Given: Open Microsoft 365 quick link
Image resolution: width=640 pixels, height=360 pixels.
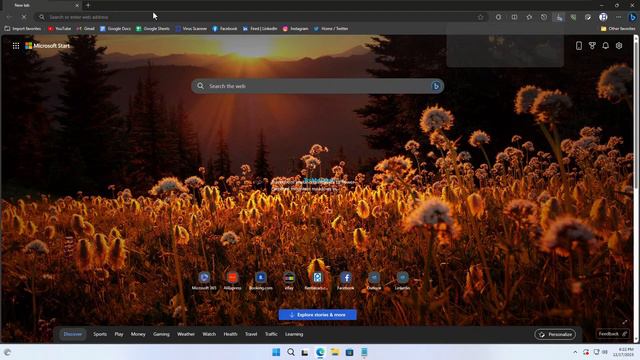Looking at the screenshot, I should [204, 281].
